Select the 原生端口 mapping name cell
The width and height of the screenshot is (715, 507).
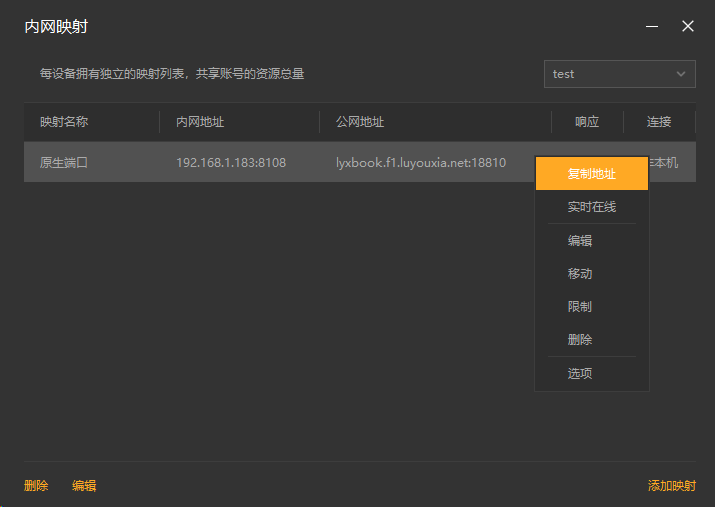(64, 162)
